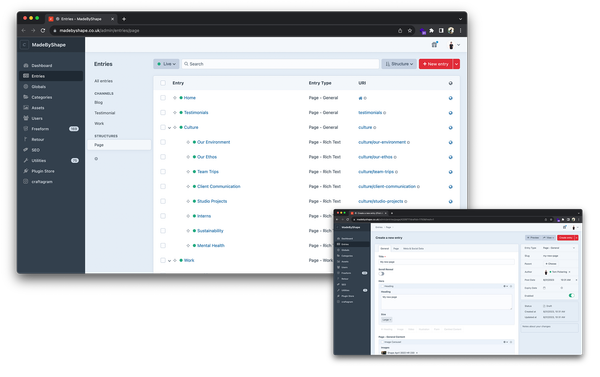Toggle the Scroll Reveal switch in the new entry window
600x377 pixels.
point(382,274)
